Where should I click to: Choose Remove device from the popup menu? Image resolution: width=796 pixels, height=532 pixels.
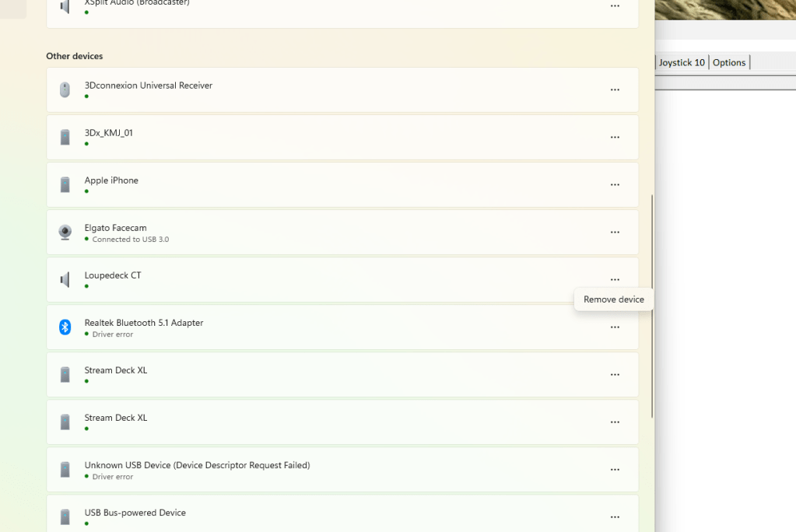click(x=613, y=299)
